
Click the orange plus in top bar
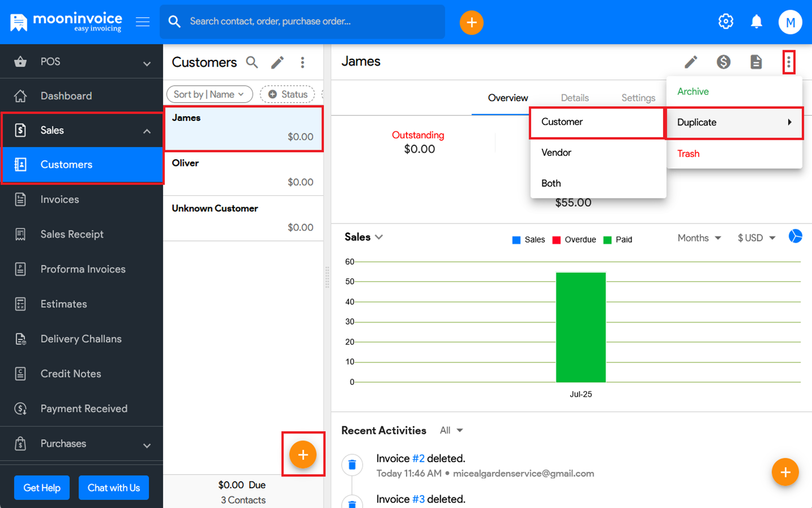(x=471, y=23)
